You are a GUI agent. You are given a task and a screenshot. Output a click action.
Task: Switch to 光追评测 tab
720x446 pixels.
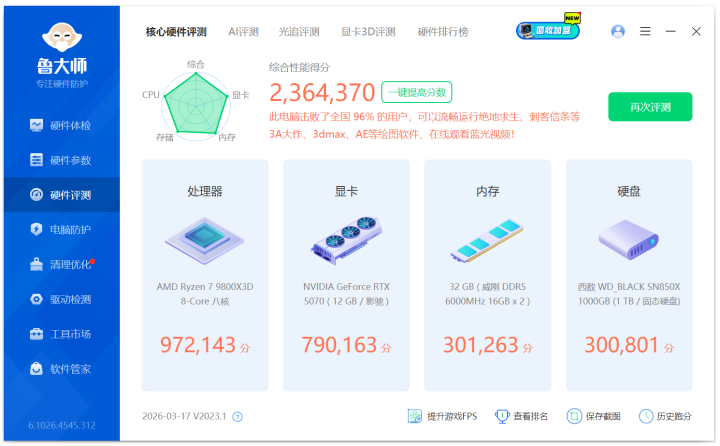(x=299, y=32)
